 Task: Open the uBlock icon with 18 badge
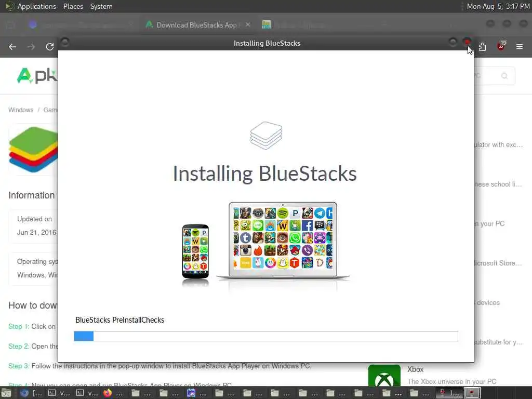coord(501,46)
